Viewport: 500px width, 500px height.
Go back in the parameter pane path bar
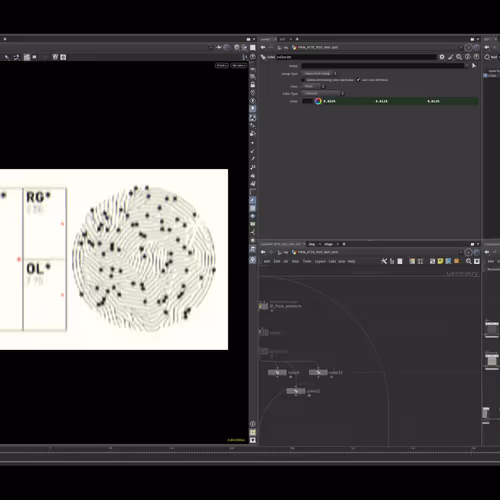(x=263, y=47)
